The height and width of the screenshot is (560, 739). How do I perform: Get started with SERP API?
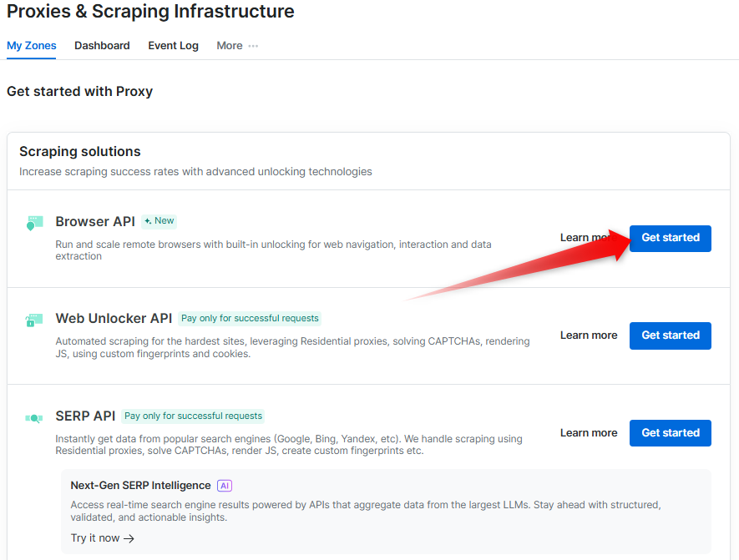point(671,433)
